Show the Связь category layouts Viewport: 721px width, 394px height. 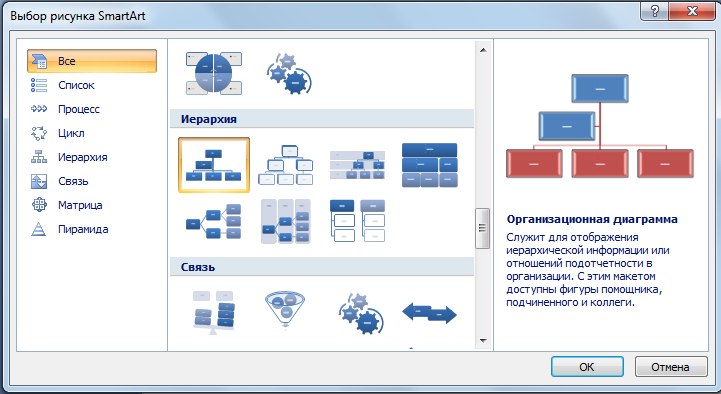(x=92, y=181)
